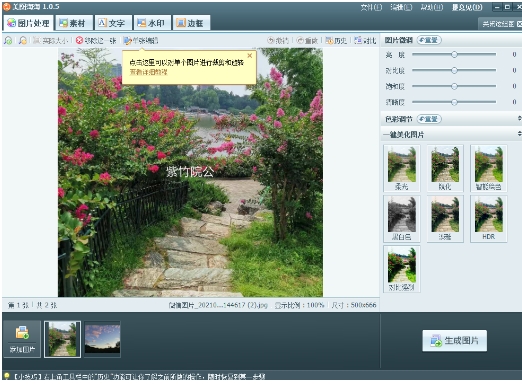This screenshot has height=384, width=522.
Task: Click the reset button beside 图片微调
Action: 429,40
